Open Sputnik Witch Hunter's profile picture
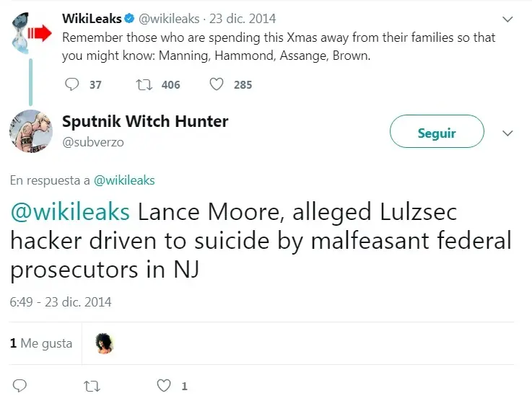Screen dimensions: 532x401 click(30, 131)
